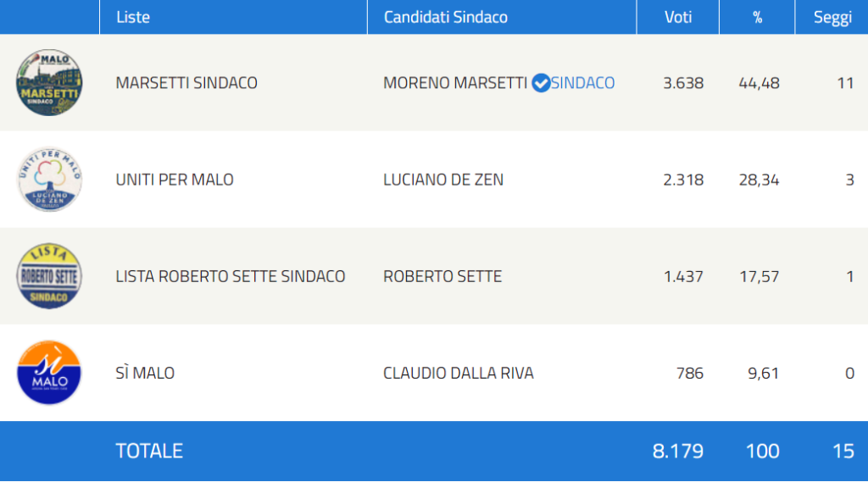Select the MARSETTI SINDACO list name
The height and width of the screenshot is (482, 868).
click(x=186, y=83)
